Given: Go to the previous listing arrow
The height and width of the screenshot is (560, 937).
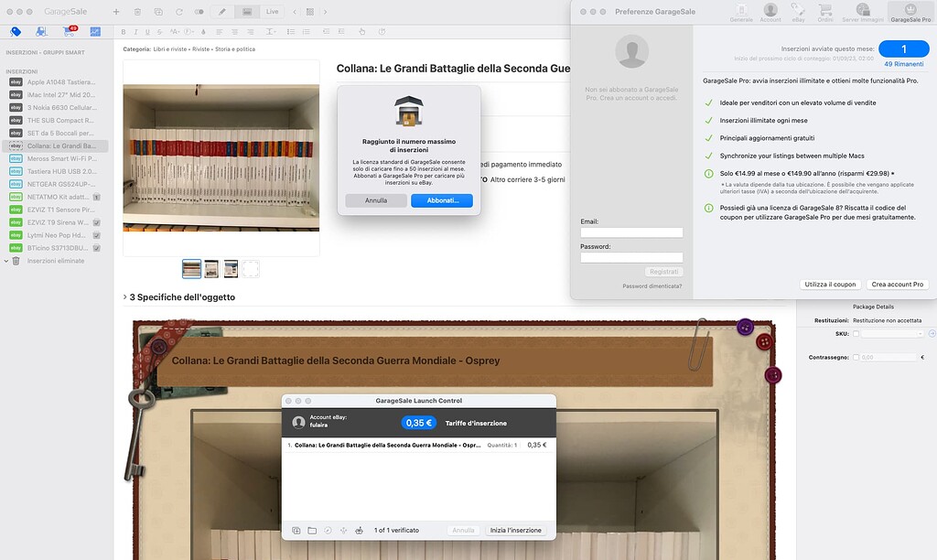Looking at the screenshot, I should (295, 12).
